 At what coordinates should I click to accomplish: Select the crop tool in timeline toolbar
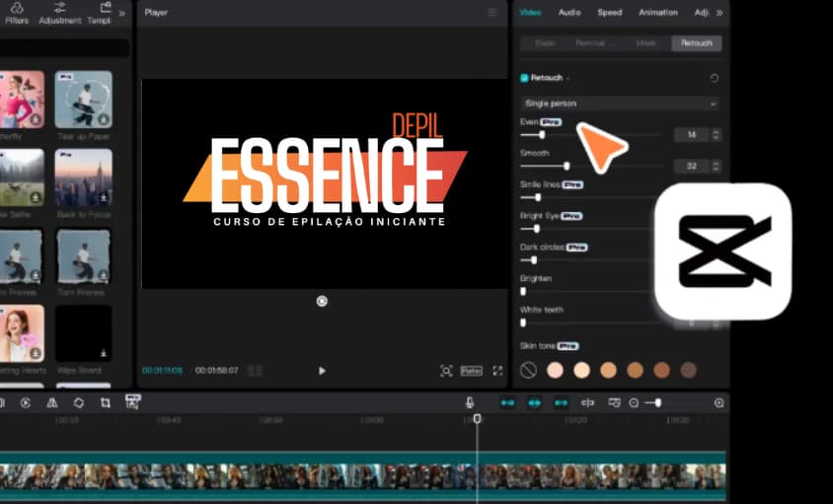click(106, 402)
